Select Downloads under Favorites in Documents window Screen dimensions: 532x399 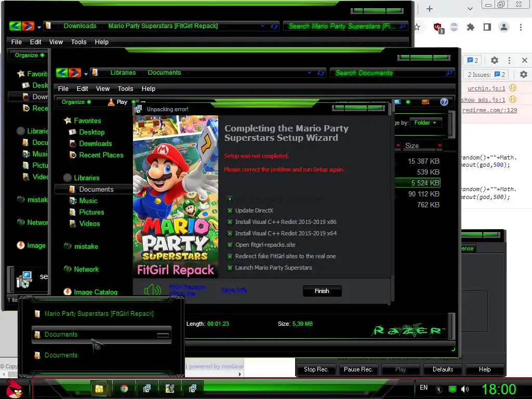pyautogui.click(x=96, y=143)
